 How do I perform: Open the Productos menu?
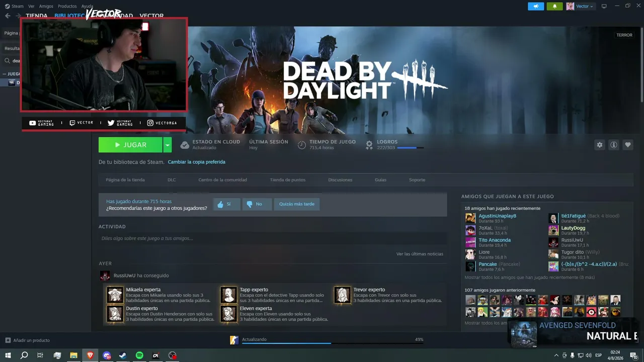pos(67,6)
